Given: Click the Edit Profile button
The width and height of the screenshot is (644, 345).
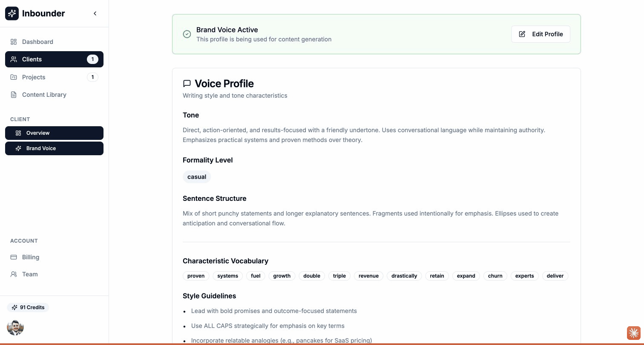Looking at the screenshot, I should pos(540,34).
